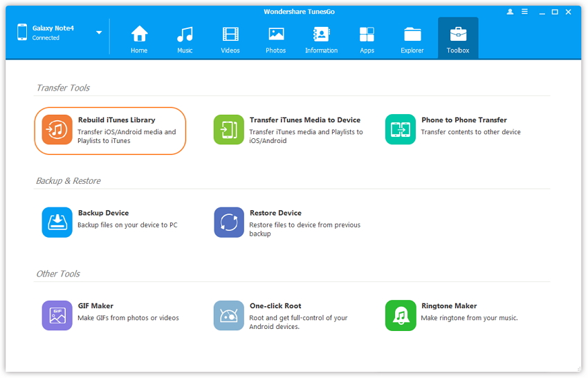
Task: Open the Phone to Phone Transfer icon
Action: [400, 130]
